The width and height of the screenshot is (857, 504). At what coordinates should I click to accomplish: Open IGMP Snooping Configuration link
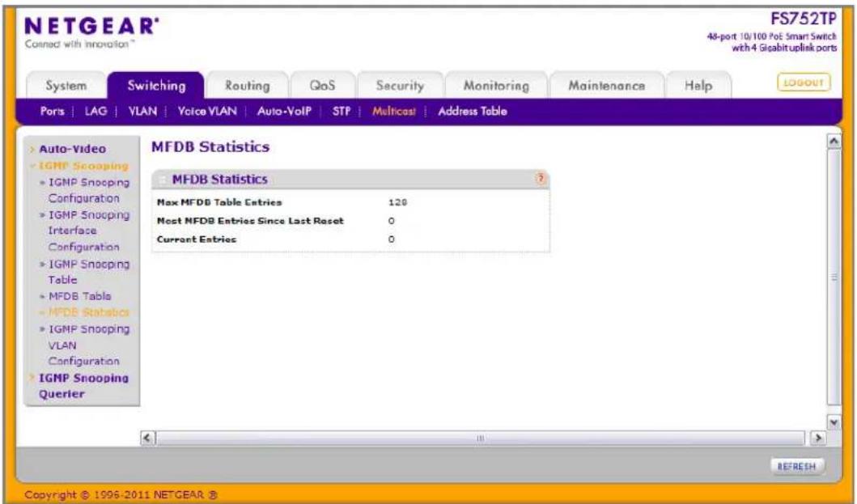[88, 190]
